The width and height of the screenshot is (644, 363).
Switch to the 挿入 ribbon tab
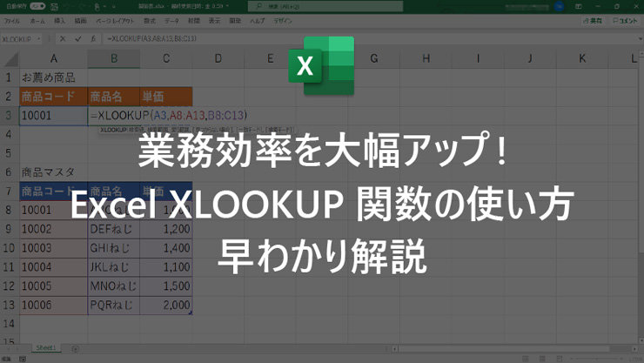(x=59, y=21)
